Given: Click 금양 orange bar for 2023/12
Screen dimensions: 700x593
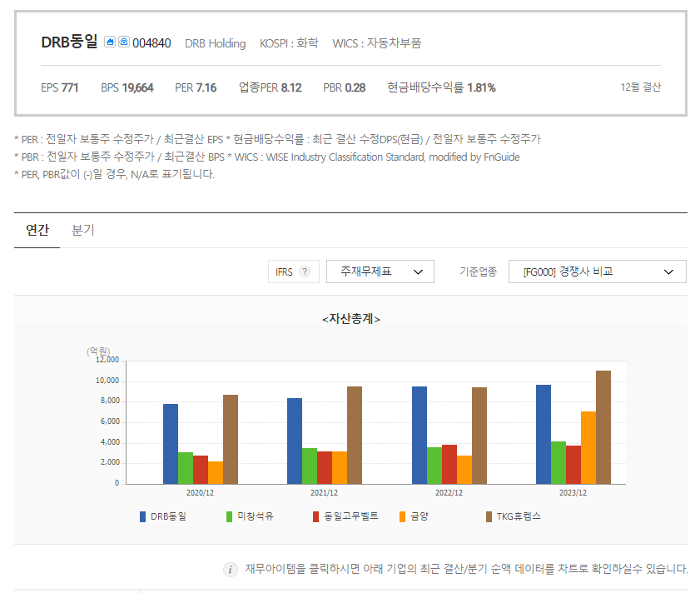Looking at the screenshot, I should (x=588, y=448).
